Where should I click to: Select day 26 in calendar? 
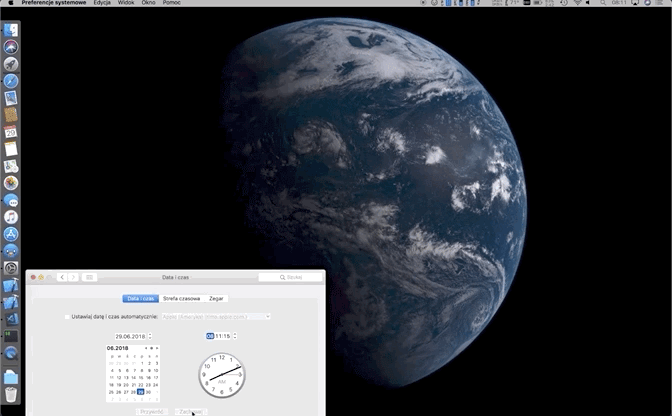point(119,392)
